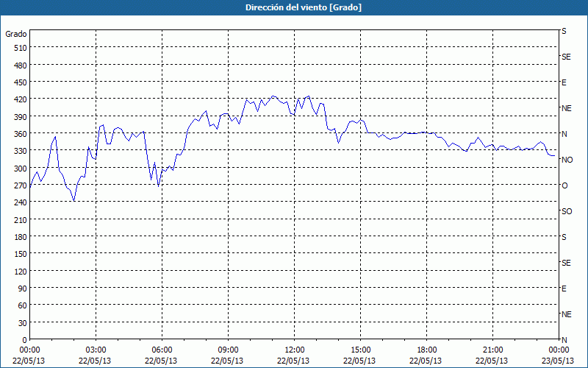Click the 12:00 time axis label
Image resolution: width=588 pixels, height=368 pixels.
[295, 350]
